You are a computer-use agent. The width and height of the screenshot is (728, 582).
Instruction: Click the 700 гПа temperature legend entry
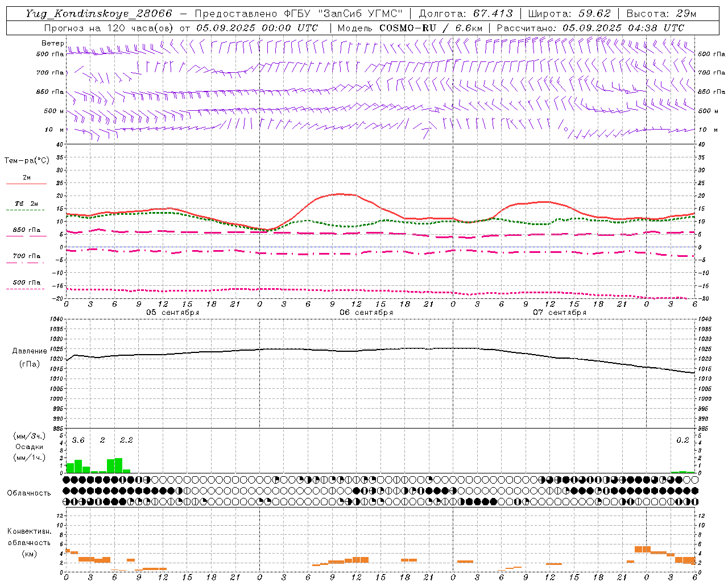(x=27, y=256)
